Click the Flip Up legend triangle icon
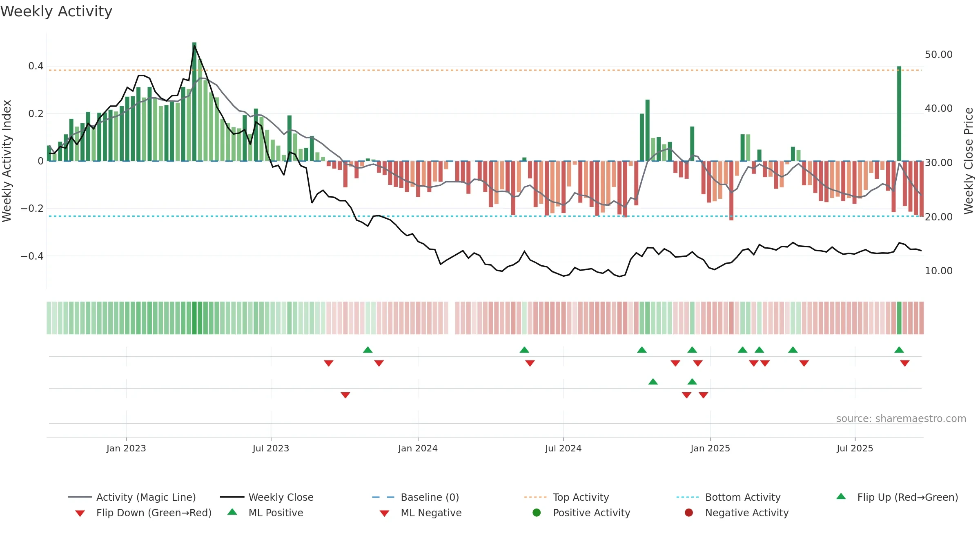This screenshot has width=980, height=551. point(841,496)
